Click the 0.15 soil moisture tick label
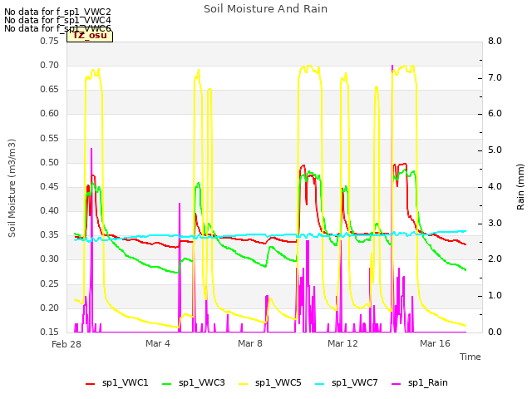This screenshot has height=399, width=532. pyautogui.click(x=50, y=332)
